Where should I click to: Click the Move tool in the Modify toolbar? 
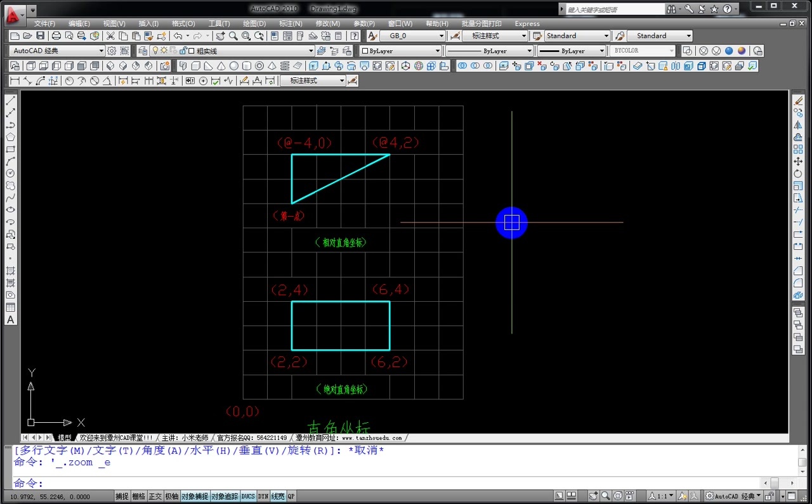(799, 162)
